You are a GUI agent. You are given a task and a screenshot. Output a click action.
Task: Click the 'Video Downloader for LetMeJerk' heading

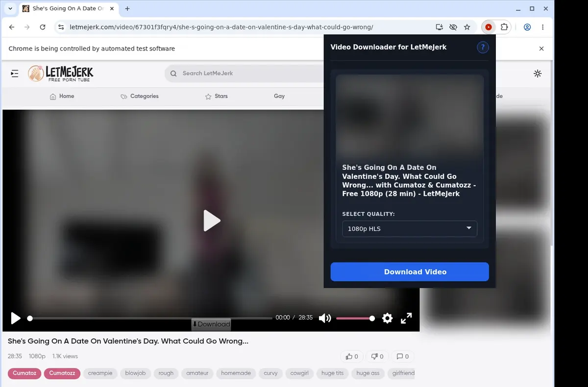pos(389,47)
